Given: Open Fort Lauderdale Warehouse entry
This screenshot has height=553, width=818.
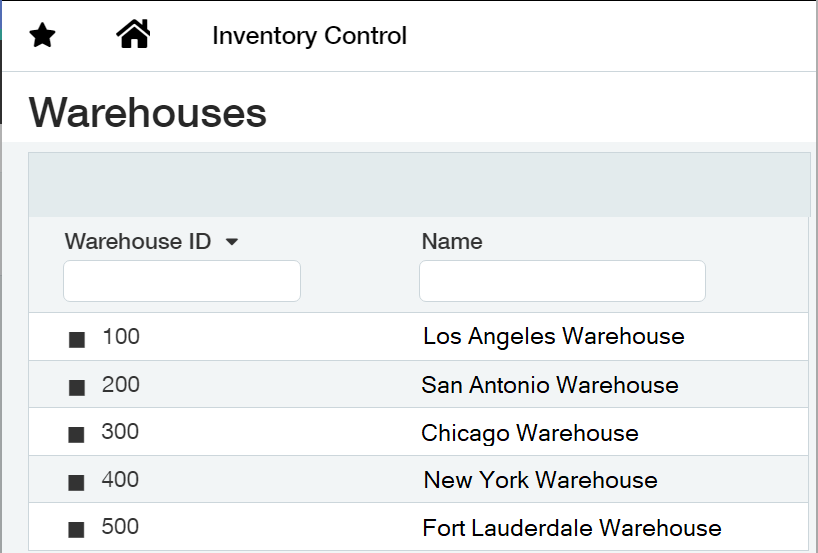Looking at the screenshot, I should [572, 528].
